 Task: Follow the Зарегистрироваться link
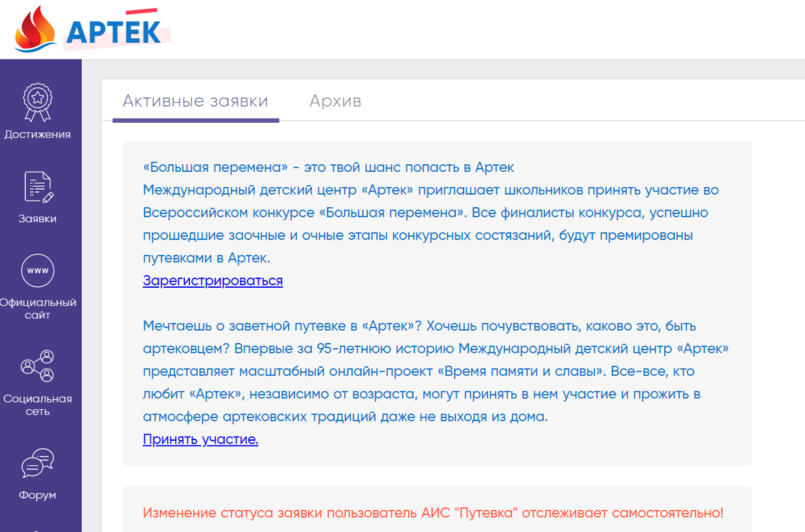tap(213, 280)
